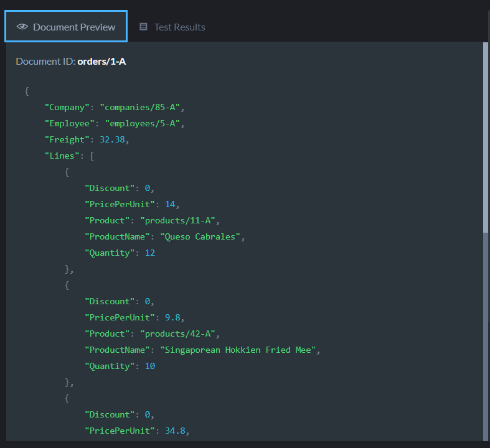The image size is (490, 448).
Task: Click the "Employee" key
Action: click(x=70, y=124)
